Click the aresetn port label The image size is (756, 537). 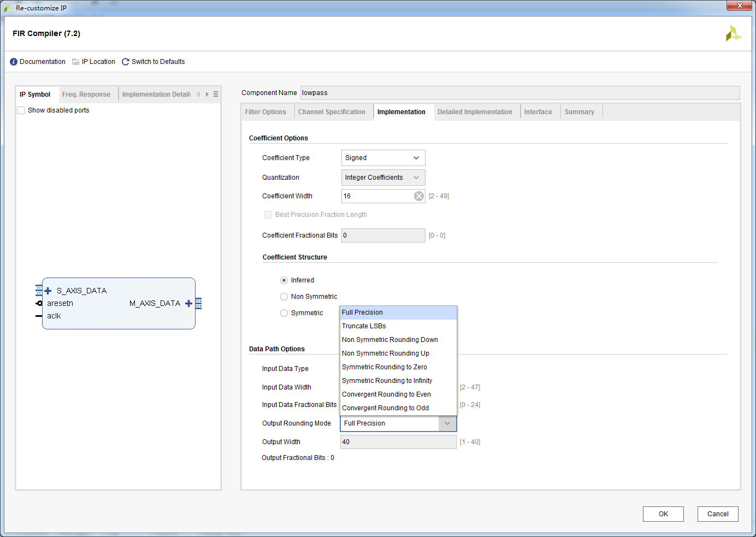pos(60,303)
